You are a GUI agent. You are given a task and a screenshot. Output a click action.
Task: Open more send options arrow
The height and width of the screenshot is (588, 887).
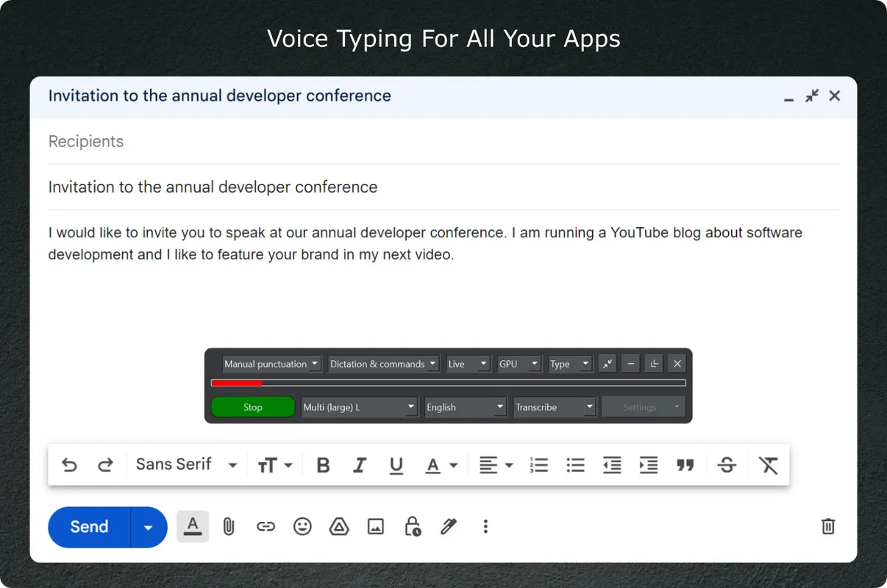coord(149,527)
